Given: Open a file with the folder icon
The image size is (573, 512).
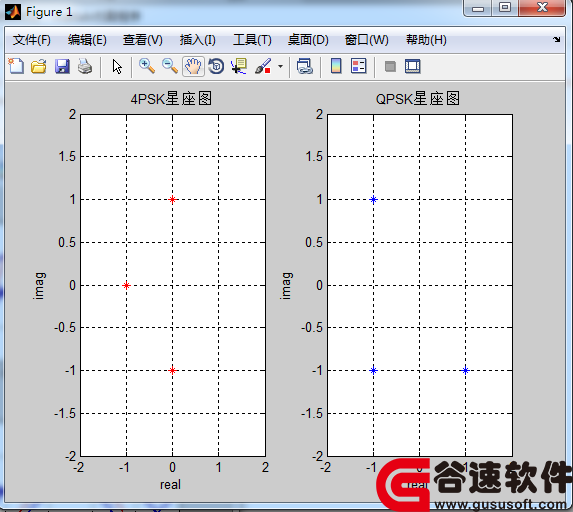Looking at the screenshot, I should coord(39,67).
